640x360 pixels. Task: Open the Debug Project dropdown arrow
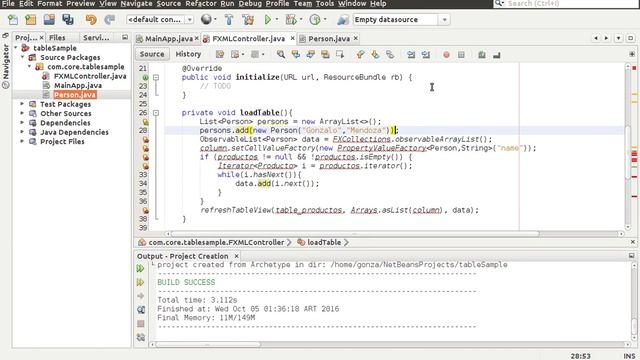[301, 19]
